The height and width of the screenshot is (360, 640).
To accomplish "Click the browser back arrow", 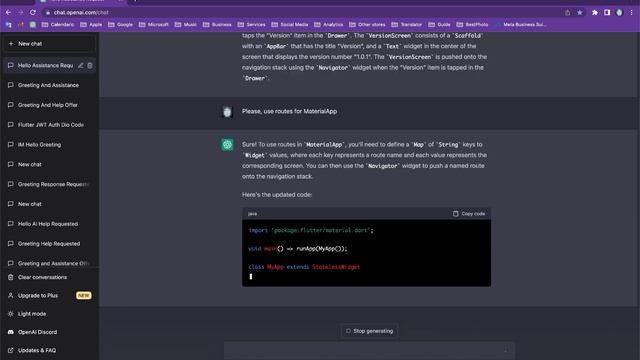I will pos(8,13).
